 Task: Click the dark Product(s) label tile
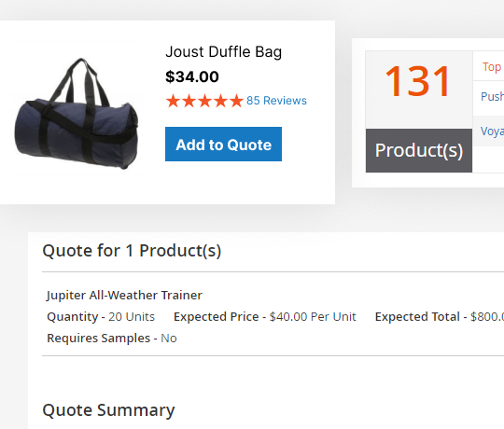[x=419, y=150]
